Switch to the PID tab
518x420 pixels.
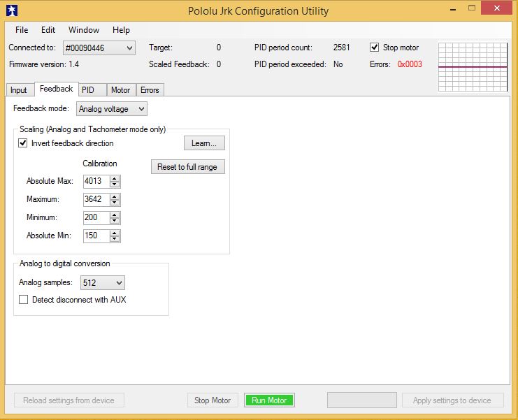pos(92,90)
